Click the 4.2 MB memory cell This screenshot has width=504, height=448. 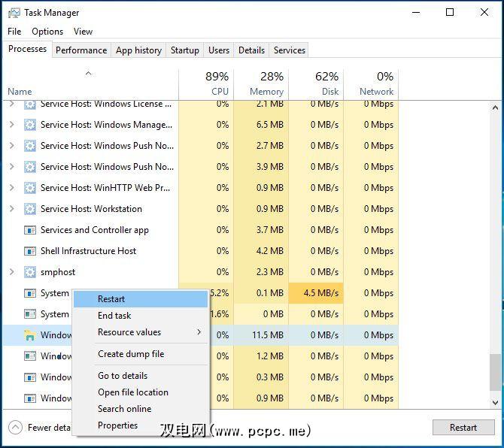261,251
